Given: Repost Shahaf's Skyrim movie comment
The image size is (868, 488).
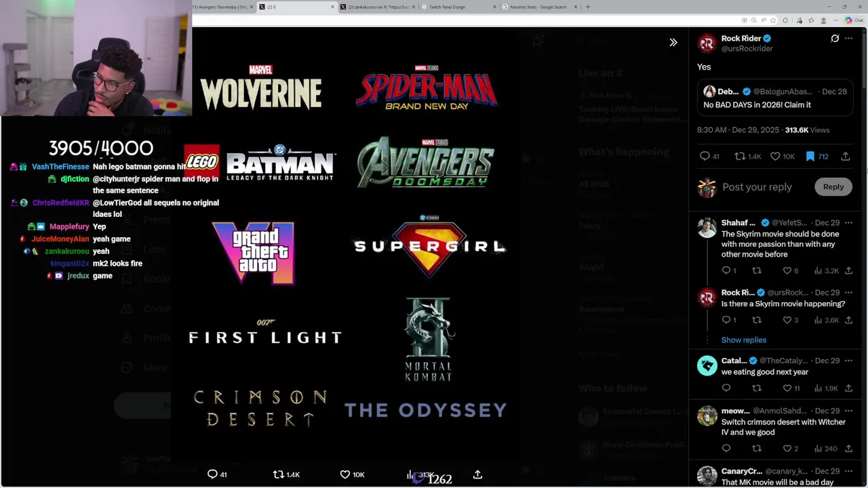Looking at the screenshot, I should (x=757, y=270).
